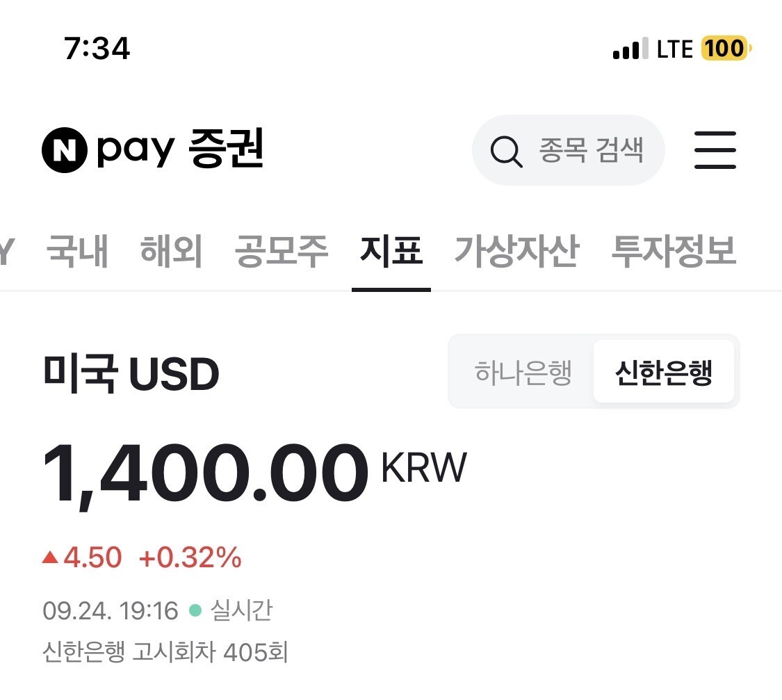This screenshot has height=700, width=782.
Task: Tap the 미국 USD currency heading
Action: (x=131, y=375)
